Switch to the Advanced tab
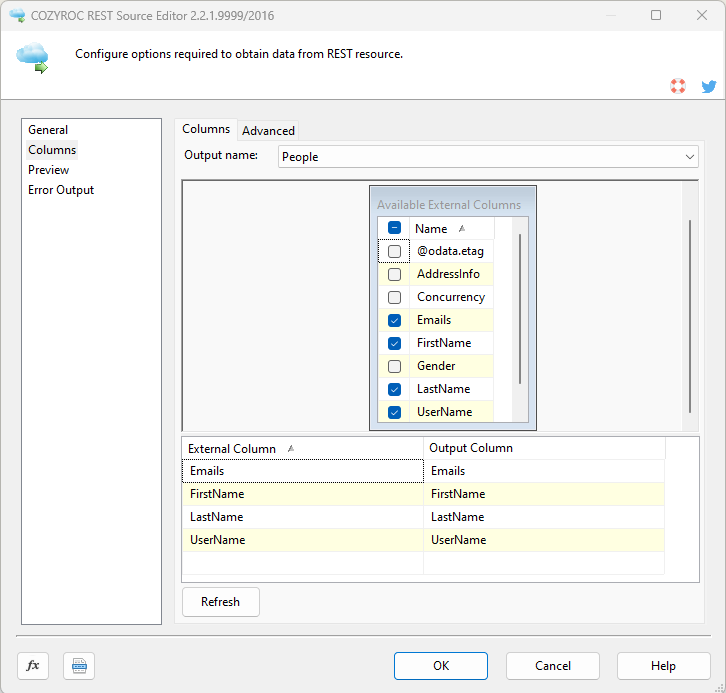 coord(269,131)
